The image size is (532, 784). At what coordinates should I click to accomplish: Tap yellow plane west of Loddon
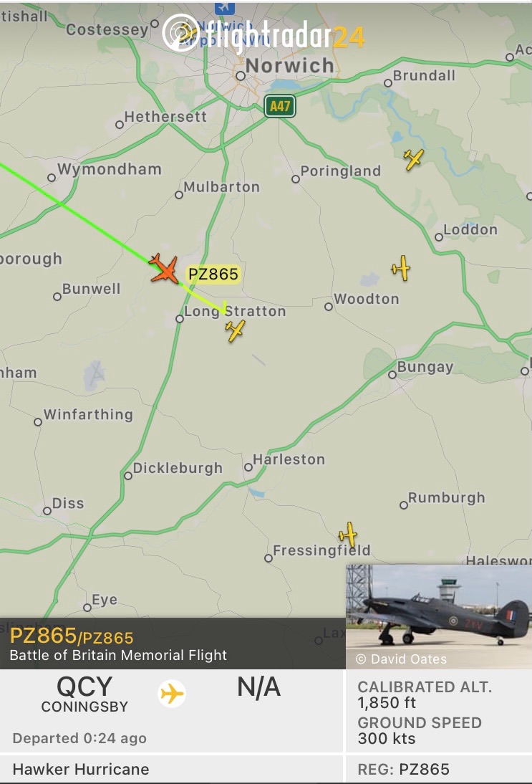[401, 268]
